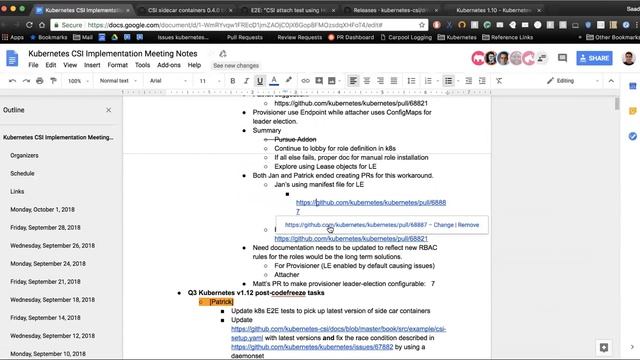Image resolution: width=640 pixels, height=360 pixels.
Task: Open Calendar in the side panel
Action: coord(633,86)
